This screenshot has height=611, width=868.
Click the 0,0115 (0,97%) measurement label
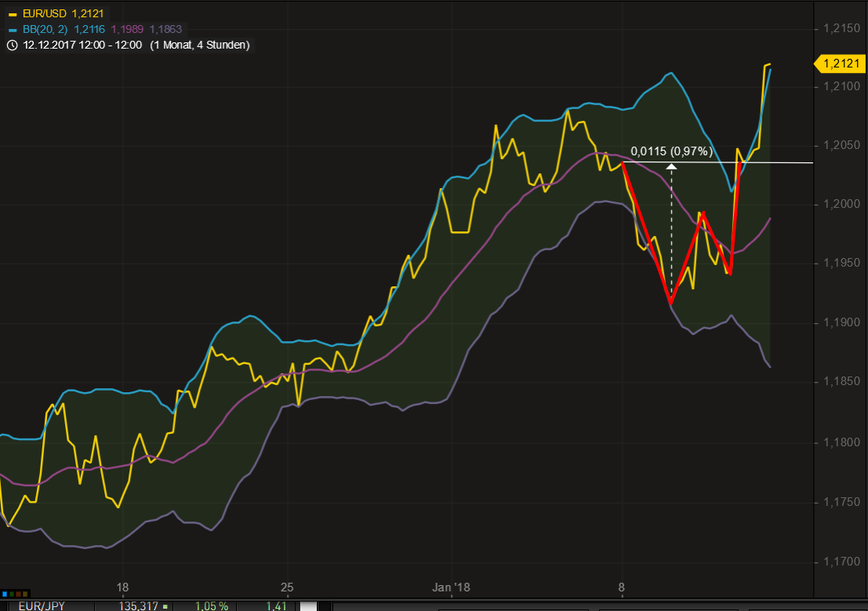671,151
